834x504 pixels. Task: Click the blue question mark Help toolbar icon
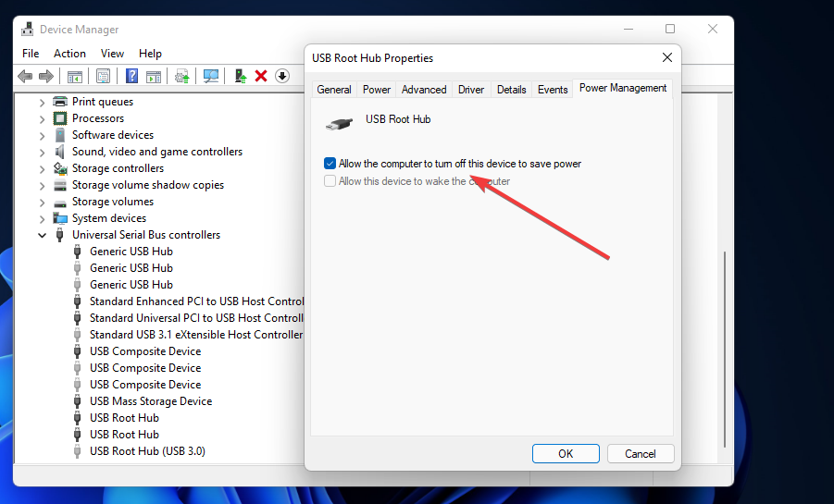[131, 76]
